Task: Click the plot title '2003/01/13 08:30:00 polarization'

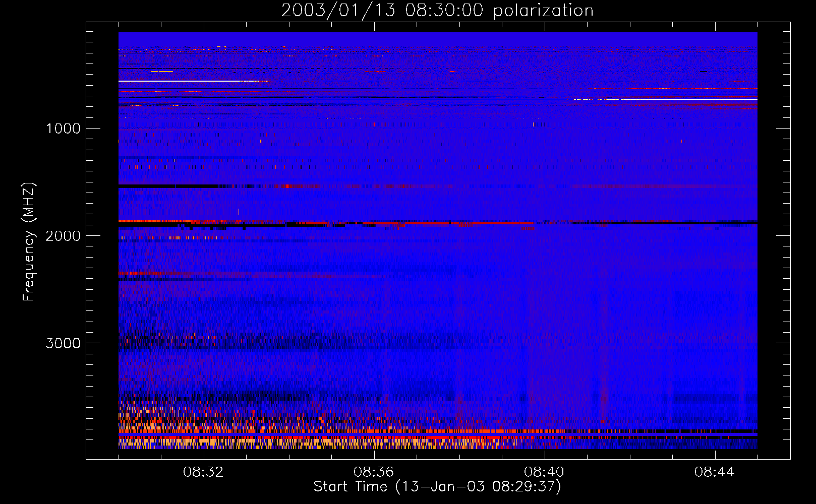Action: coord(437,11)
